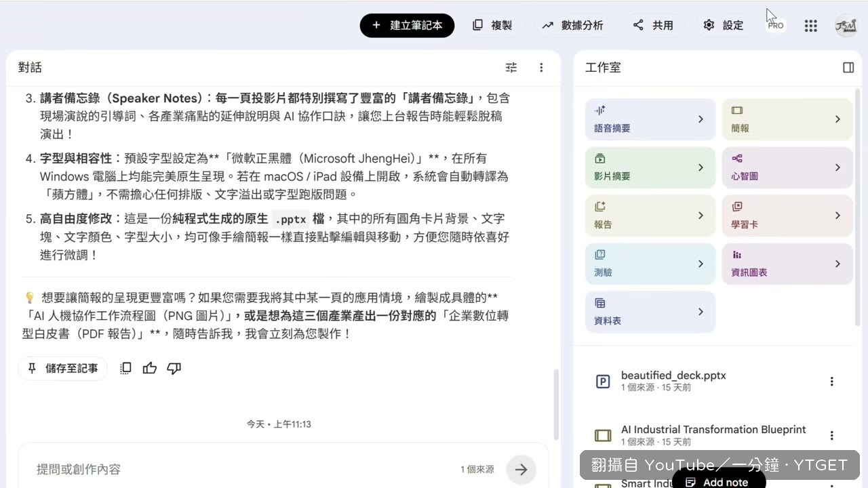This screenshot has width=868, height=488.
Task: Click the 測驗 quiz icon
Action: pyautogui.click(x=599, y=255)
